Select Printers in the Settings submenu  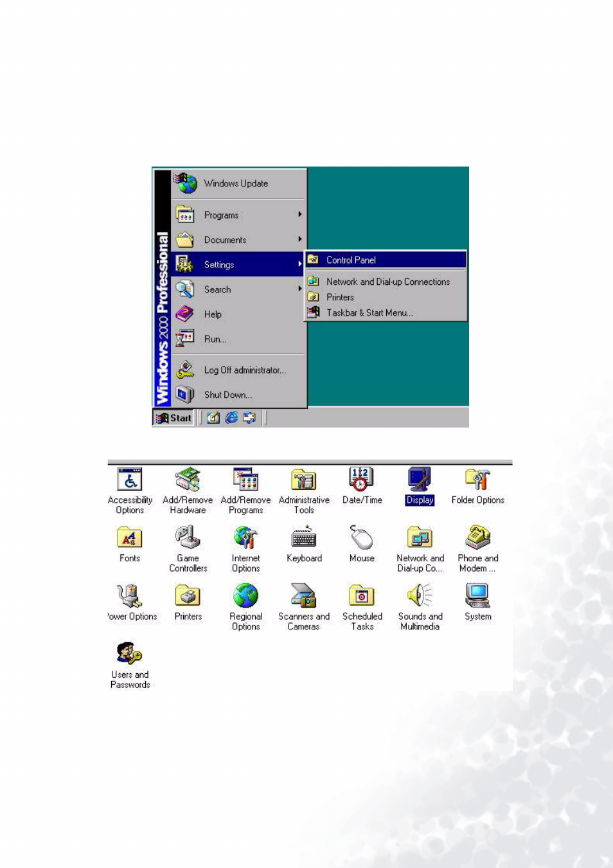386,297
